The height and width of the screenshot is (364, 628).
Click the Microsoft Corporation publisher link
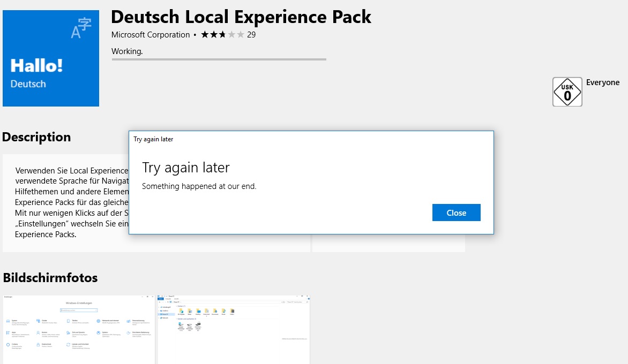(x=151, y=35)
